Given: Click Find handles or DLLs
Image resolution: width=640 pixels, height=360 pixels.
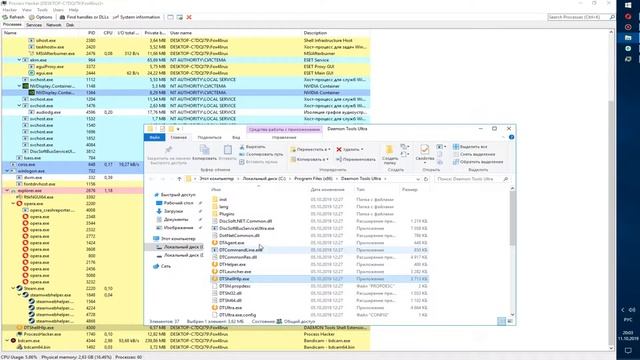Looking at the screenshot, I should (84, 17).
